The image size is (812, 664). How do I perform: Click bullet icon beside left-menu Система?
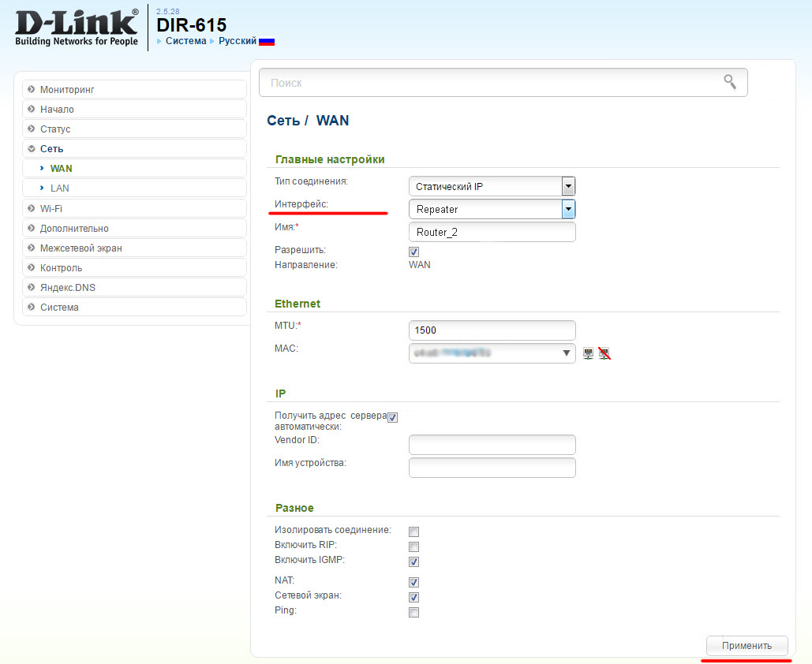tap(31, 307)
